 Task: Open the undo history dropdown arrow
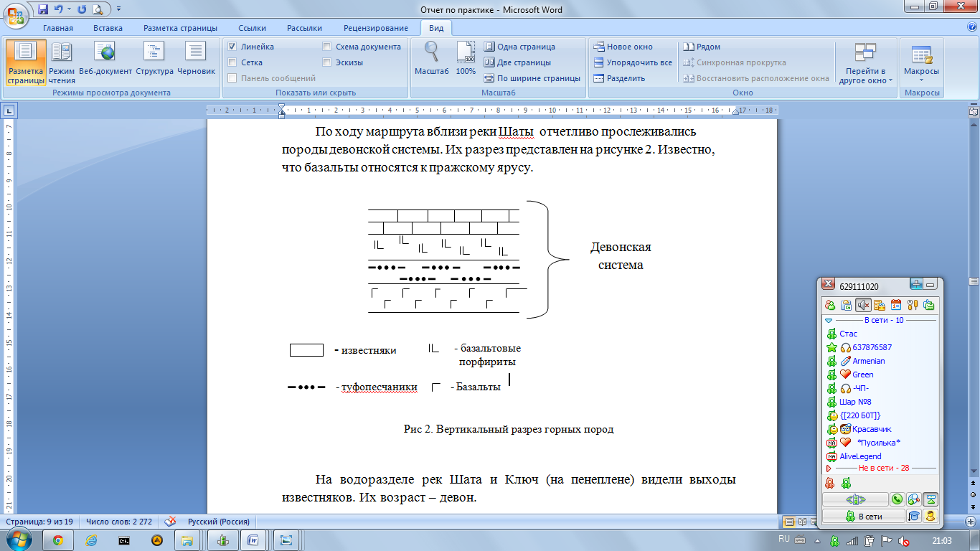click(69, 9)
